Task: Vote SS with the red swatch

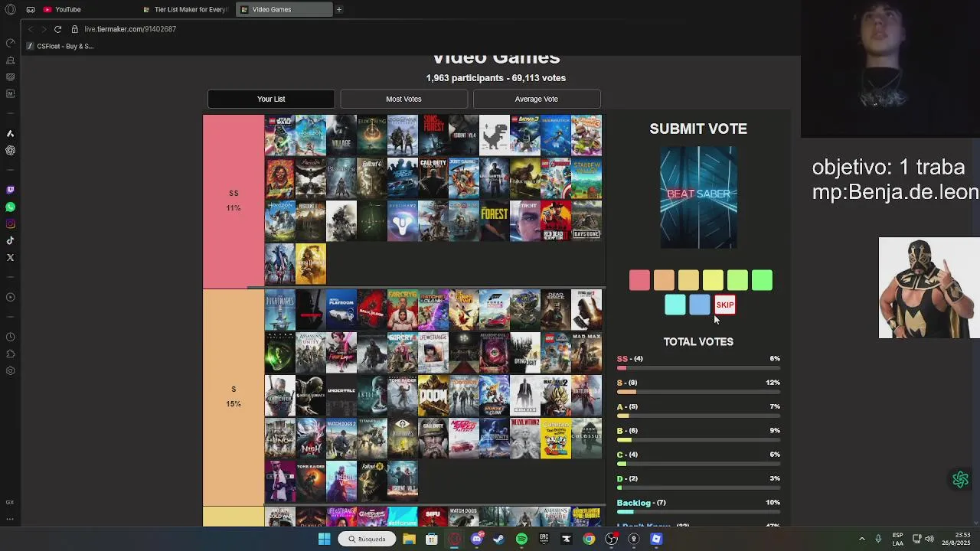Action: pos(639,280)
